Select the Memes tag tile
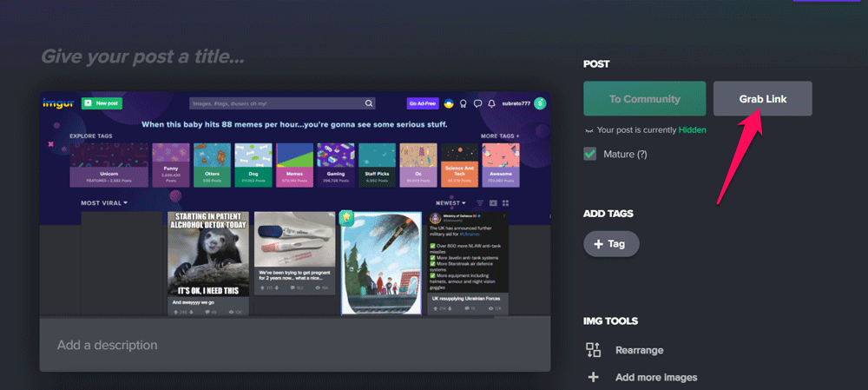 [x=293, y=165]
